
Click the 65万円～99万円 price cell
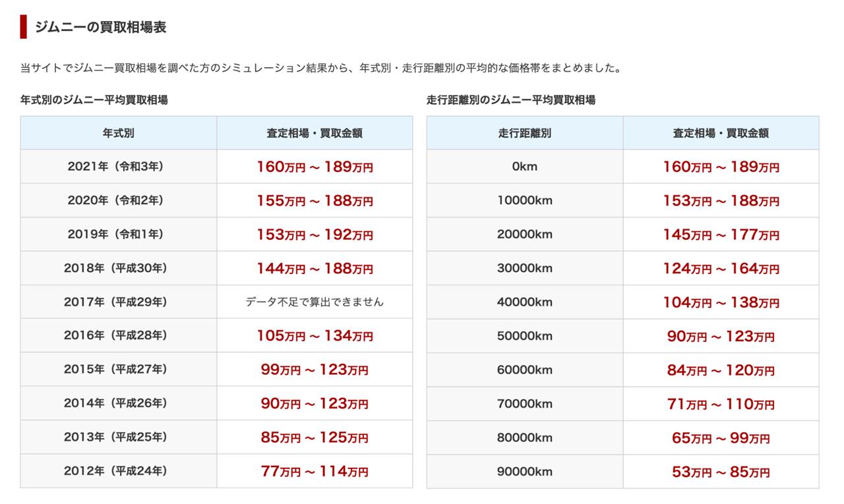[721, 437]
